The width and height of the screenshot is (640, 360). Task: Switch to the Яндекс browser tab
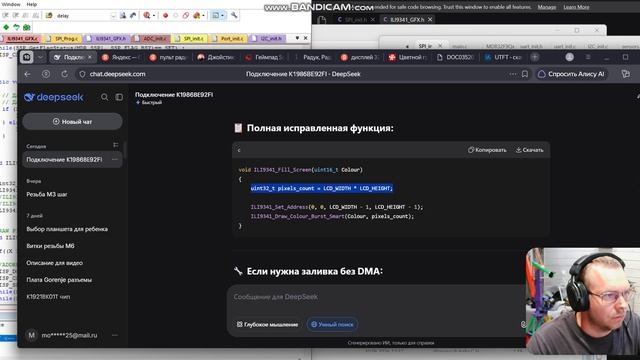pos(121,57)
